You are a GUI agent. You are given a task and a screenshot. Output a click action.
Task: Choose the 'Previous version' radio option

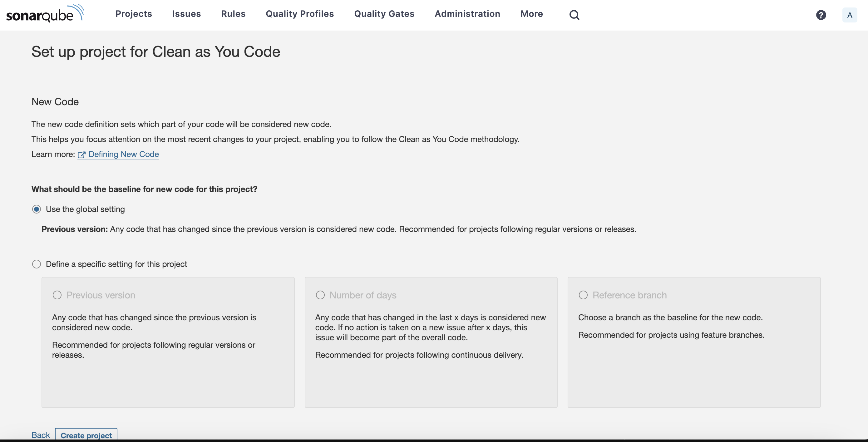[x=57, y=295]
